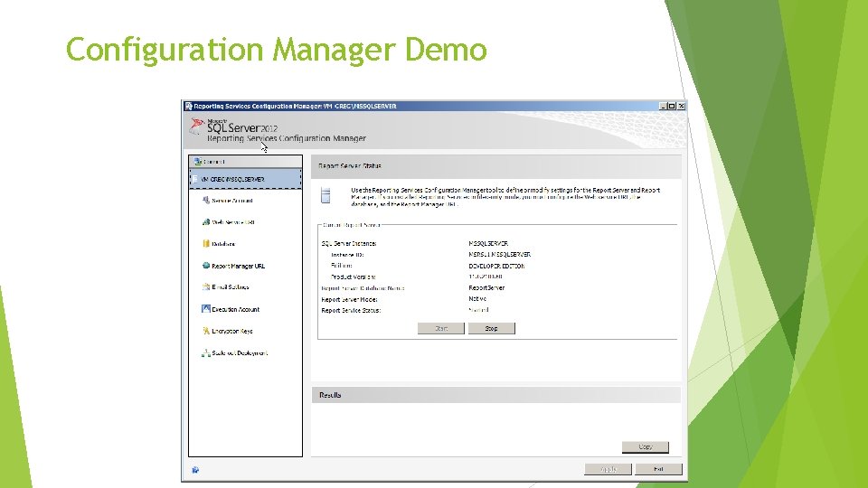Click the disabled Apply button
Image resolution: width=868 pixels, height=488 pixels.
[608, 469]
